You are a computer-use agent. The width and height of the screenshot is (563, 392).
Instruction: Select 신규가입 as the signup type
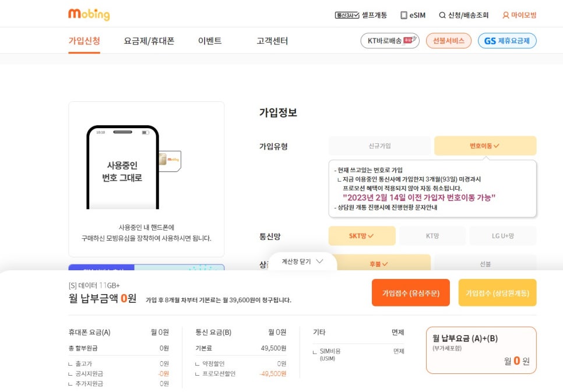(x=379, y=146)
